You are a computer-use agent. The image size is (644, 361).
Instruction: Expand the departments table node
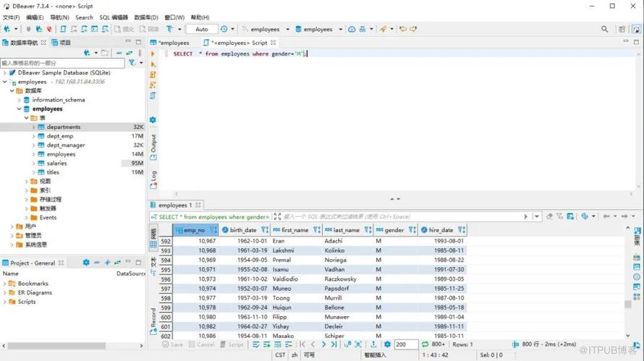34,127
